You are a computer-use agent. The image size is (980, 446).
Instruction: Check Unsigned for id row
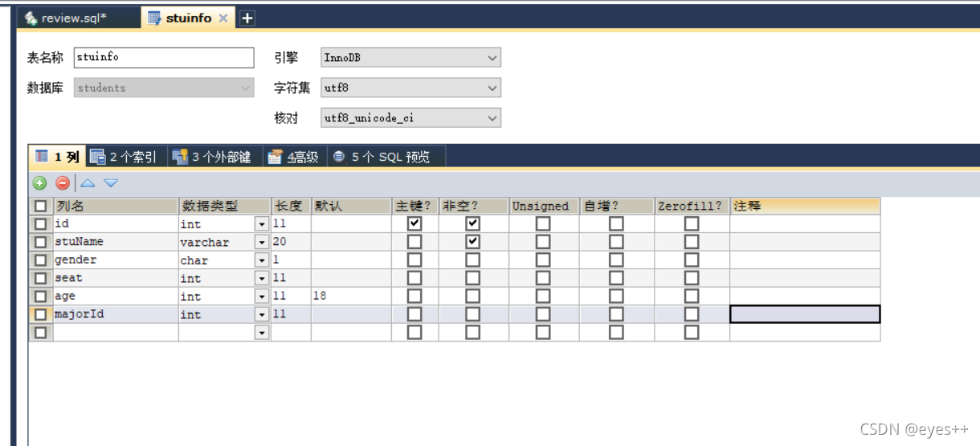click(543, 223)
